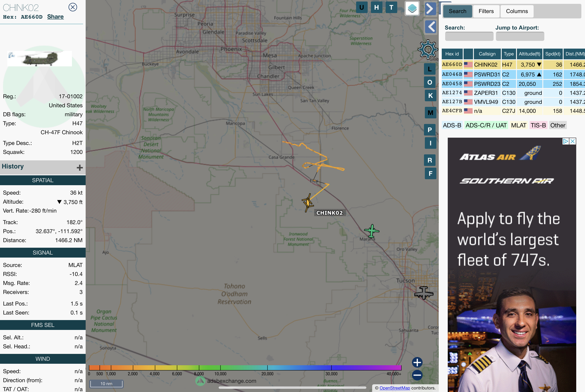Click the SPATIAL section header
585x392 pixels.
[43, 180]
